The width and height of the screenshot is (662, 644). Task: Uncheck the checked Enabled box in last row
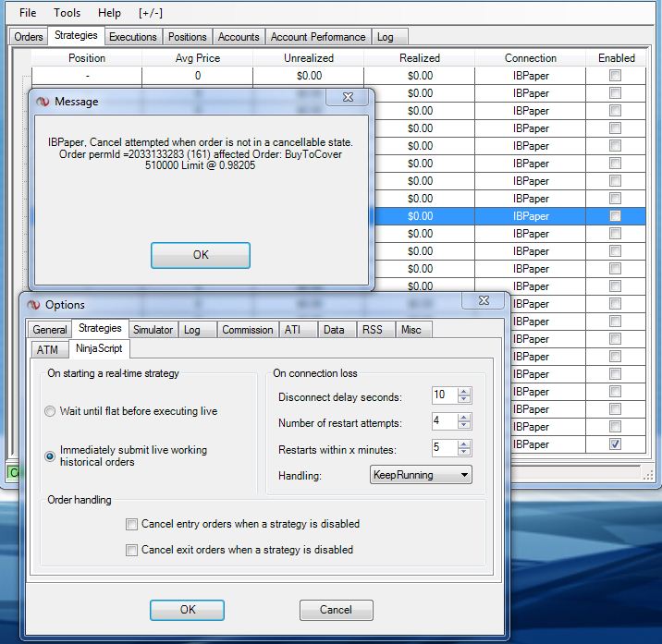click(x=615, y=444)
